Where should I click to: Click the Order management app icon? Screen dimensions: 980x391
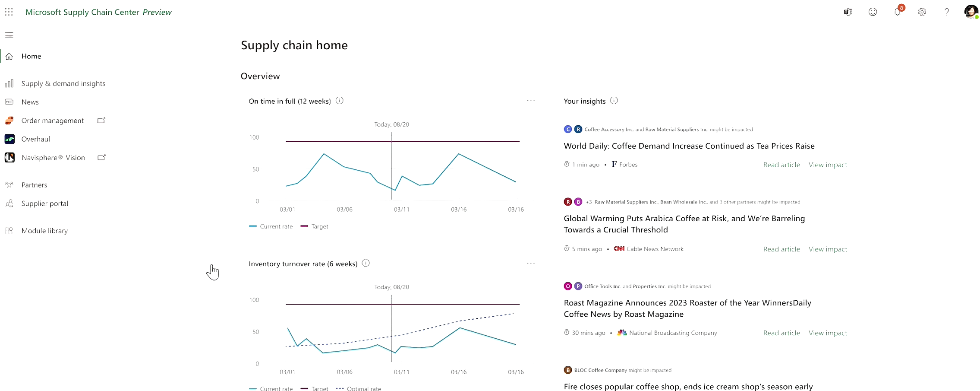(9, 121)
